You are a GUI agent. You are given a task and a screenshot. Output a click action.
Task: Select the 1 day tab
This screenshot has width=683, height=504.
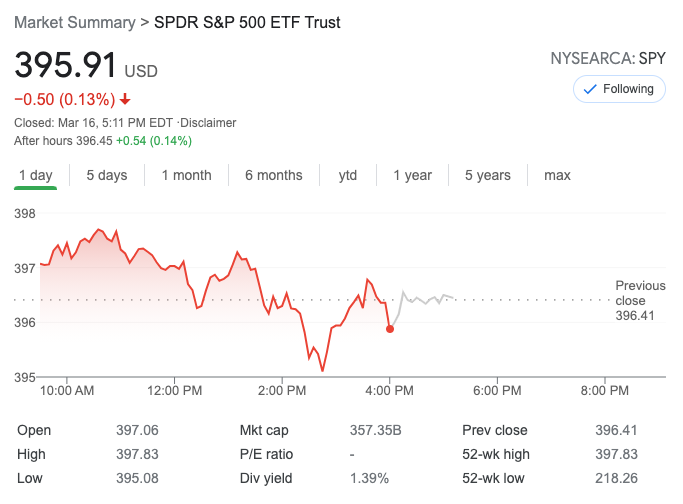pos(35,175)
